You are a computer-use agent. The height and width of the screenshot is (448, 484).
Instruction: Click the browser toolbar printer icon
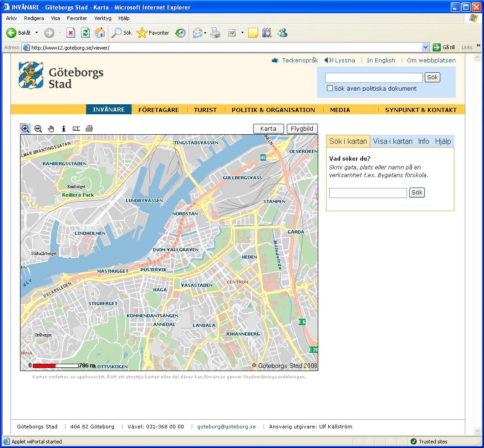tap(215, 33)
